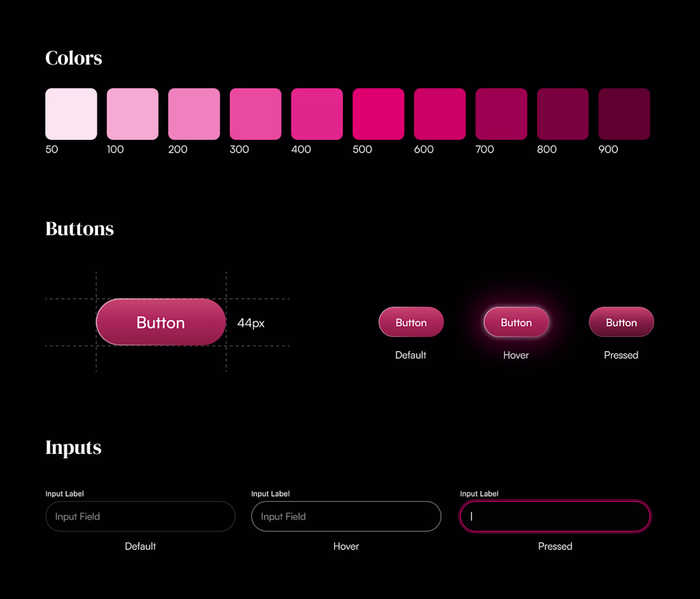Click the Colors heading
This screenshot has height=599, width=700.
pyautogui.click(x=74, y=58)
